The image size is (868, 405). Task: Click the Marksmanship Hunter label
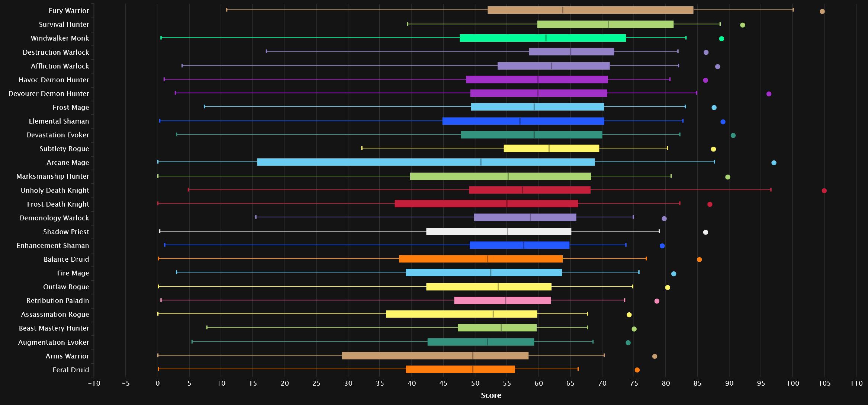pyautogui.click(x=52, y=176)
